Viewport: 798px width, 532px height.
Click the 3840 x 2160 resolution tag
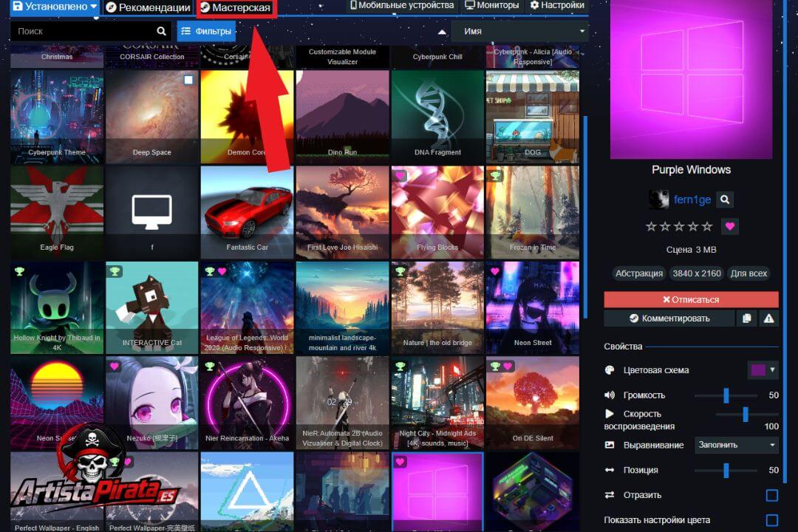tap(697, 273)
